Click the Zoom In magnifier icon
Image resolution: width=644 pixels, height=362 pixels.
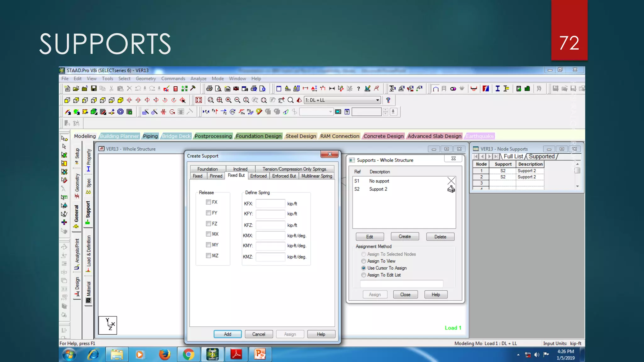pyautogui.click(x=228, y=100)
